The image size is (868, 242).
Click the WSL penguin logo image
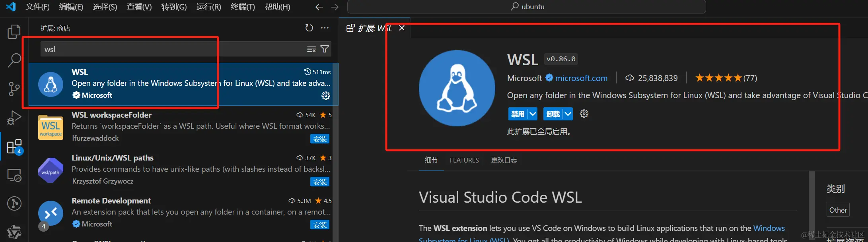coord(457,88)
